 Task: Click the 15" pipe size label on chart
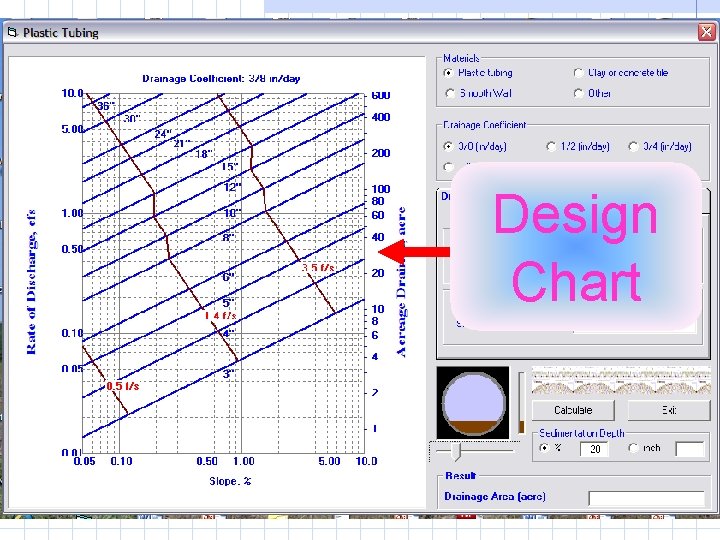click(230, 166)
